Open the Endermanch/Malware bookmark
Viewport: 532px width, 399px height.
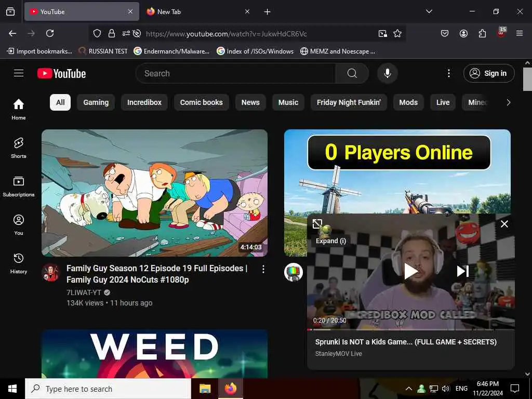pos(171,51)
